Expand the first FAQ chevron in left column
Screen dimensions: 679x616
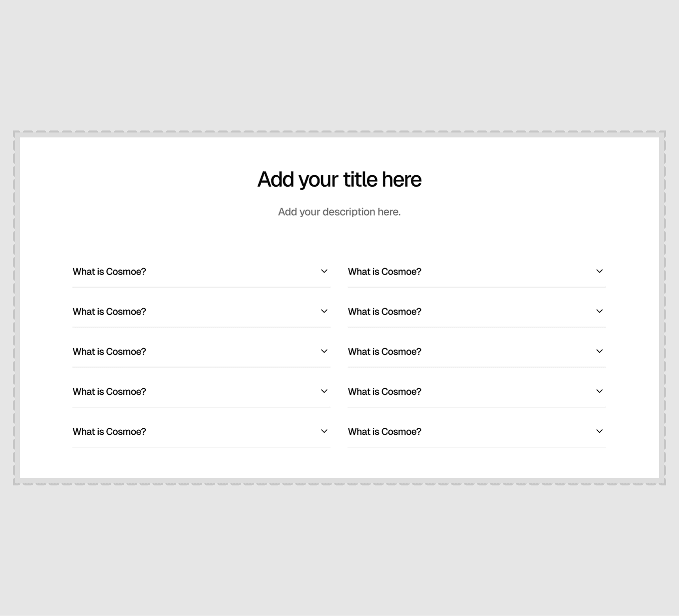tap(324, 271)
